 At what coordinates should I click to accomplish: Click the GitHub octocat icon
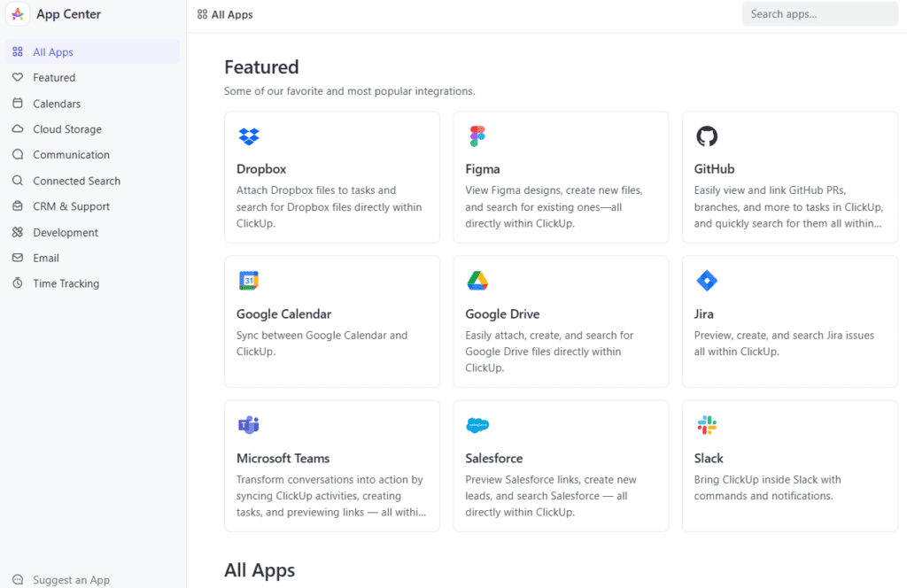(x=706, y=136)
